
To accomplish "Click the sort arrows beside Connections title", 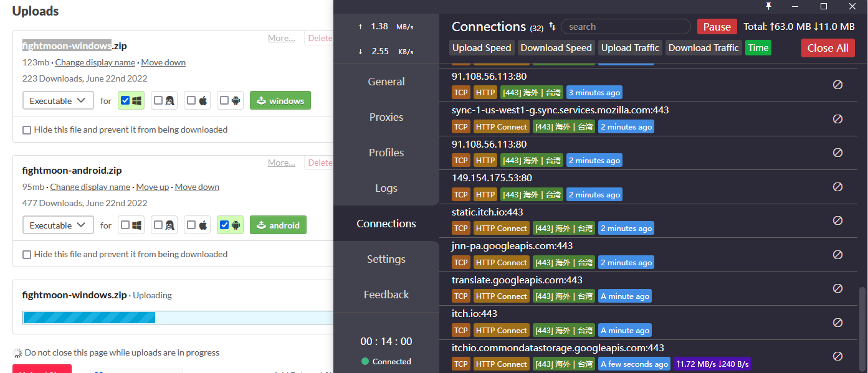I will (551, 26).
